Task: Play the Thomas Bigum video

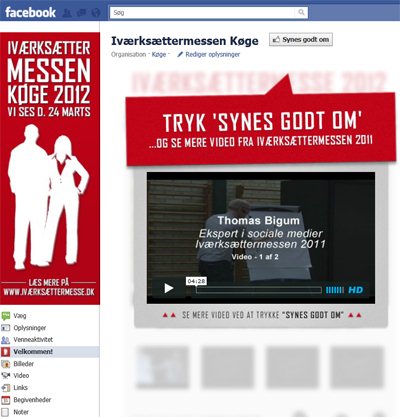Action: [x=169, y=288]
